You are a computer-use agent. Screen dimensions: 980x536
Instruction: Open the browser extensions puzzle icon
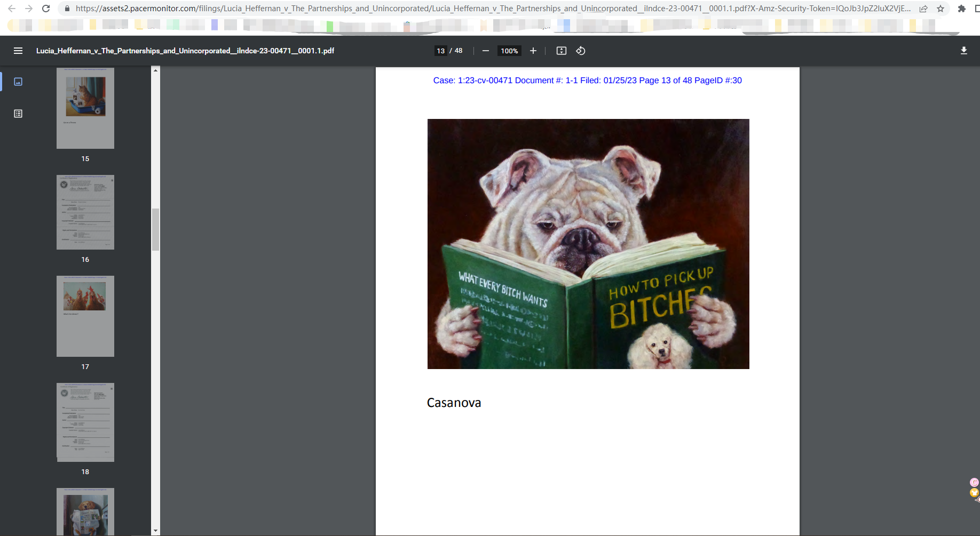(x=961, y=9)
